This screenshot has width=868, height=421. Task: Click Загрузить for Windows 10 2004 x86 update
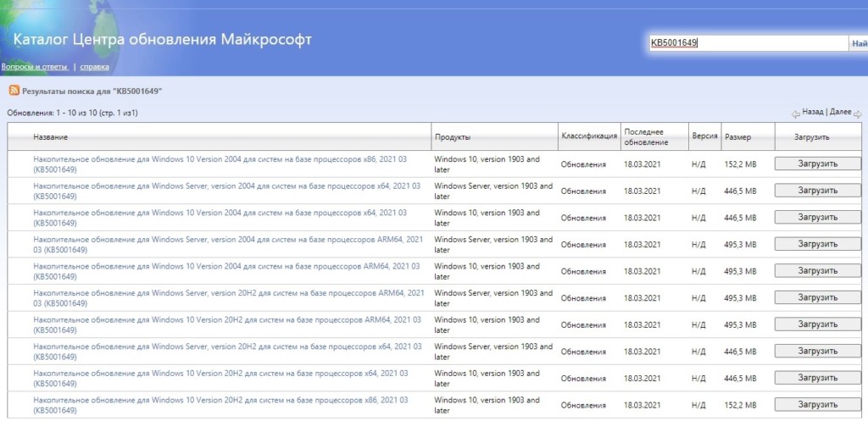818,163
